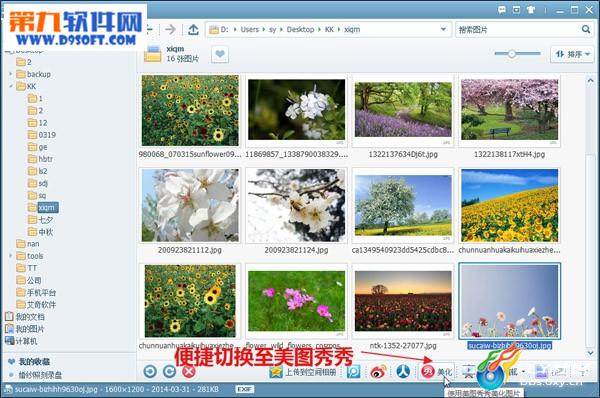600x398 pixels.
Task: Click the breadcrumb arrow after KK
Action: coord(339,29)
